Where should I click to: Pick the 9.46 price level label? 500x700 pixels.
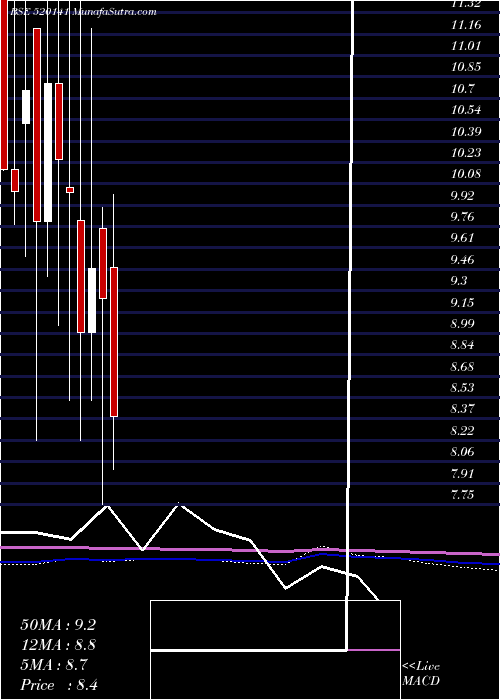click(462, 260)
